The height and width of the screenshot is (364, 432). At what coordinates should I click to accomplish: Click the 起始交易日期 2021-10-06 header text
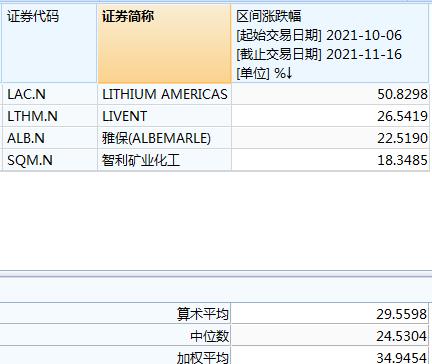point(319,35)
